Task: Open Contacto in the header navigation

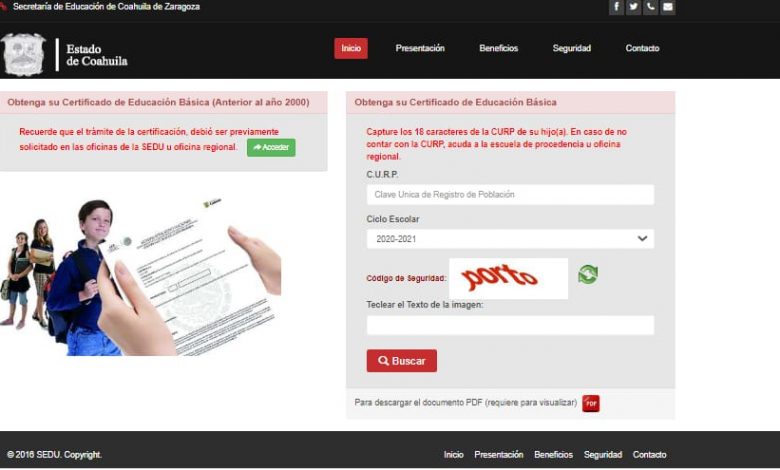Action: [642, 48]
